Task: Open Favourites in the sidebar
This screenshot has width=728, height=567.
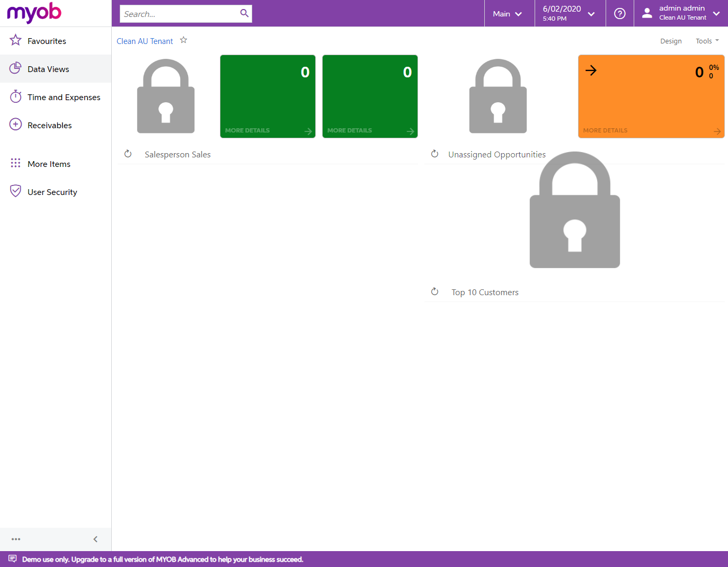Action: (x=56, y=41)
